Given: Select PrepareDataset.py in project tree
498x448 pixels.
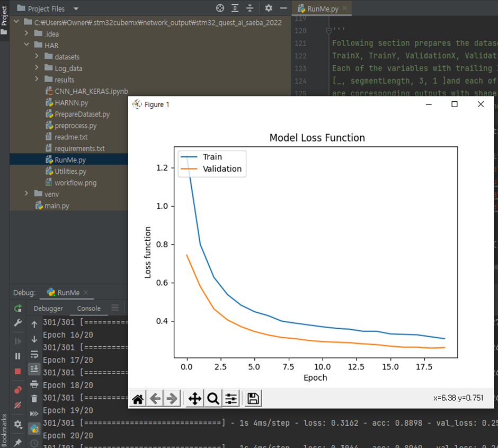Looking at the screenshot, I should 82,114.
